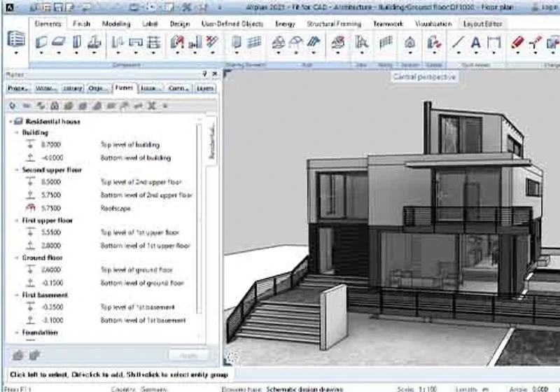
Task: Click the Central perspective viewport label
Action: 424,77
